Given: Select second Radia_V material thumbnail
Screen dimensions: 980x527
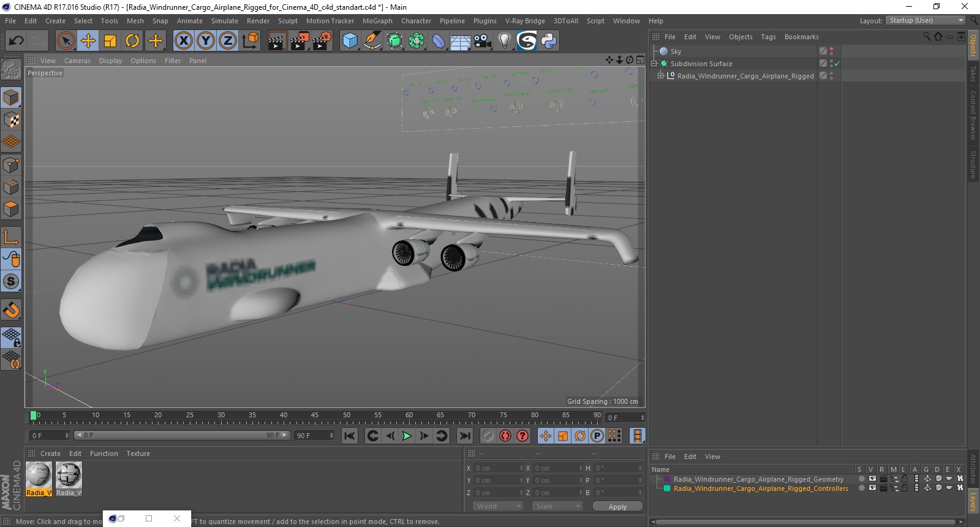Looking at the screenshot, I should (x=69, y=479).
